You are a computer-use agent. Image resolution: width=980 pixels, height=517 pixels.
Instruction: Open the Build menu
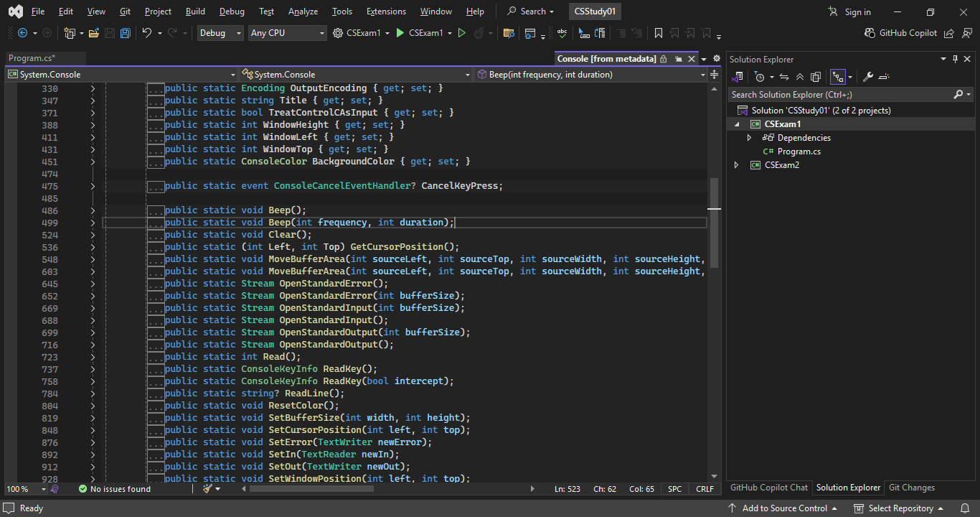195,11
